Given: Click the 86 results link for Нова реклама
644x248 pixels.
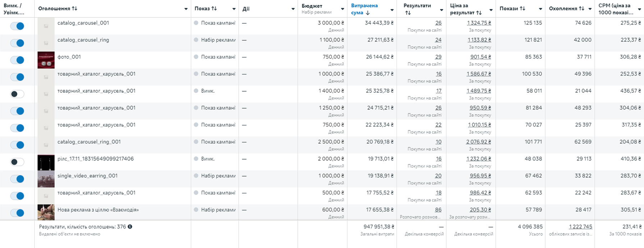Looking at the screenshot, I should point(438,210).
